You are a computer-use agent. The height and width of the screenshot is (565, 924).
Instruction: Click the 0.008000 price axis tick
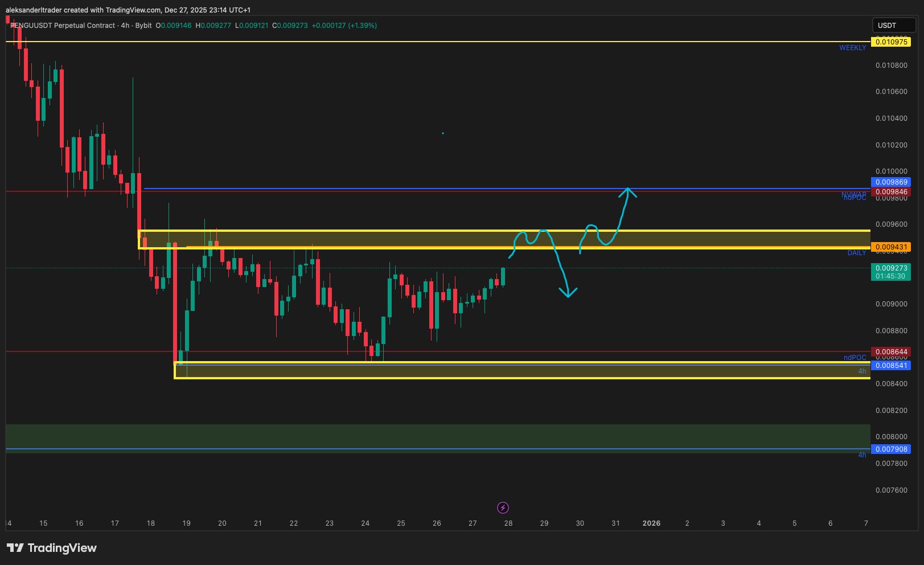click(892, 437)
